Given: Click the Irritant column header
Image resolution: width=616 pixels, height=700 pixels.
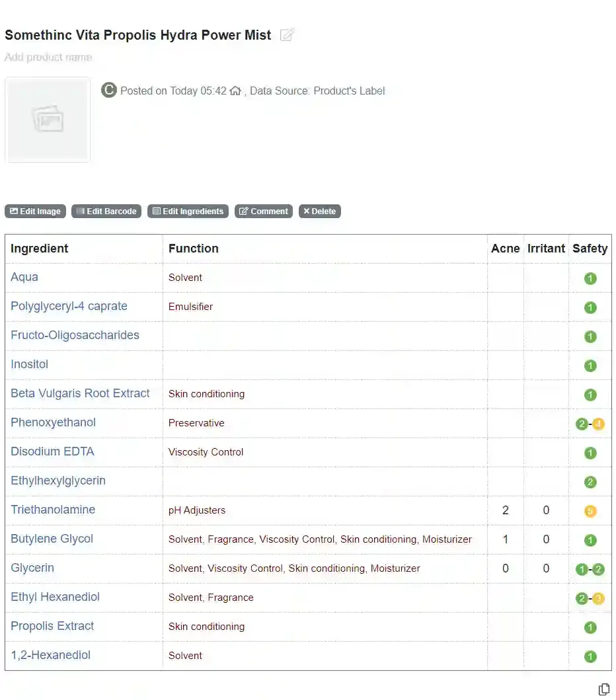Looking at the screenshot, I should (546, 249).
